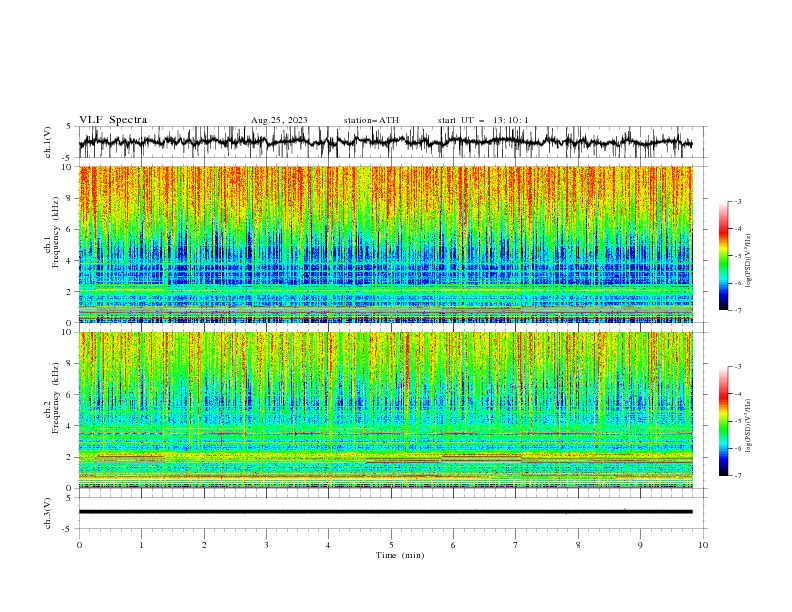Click time axis tick label "2"
This screenshot has width=792, height=612.
coord(204,545)
